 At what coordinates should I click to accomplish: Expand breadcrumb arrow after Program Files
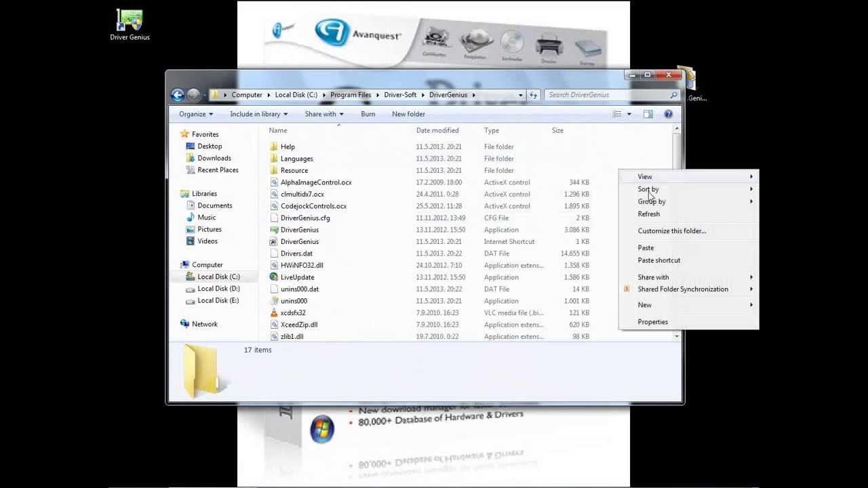(378, 95)
